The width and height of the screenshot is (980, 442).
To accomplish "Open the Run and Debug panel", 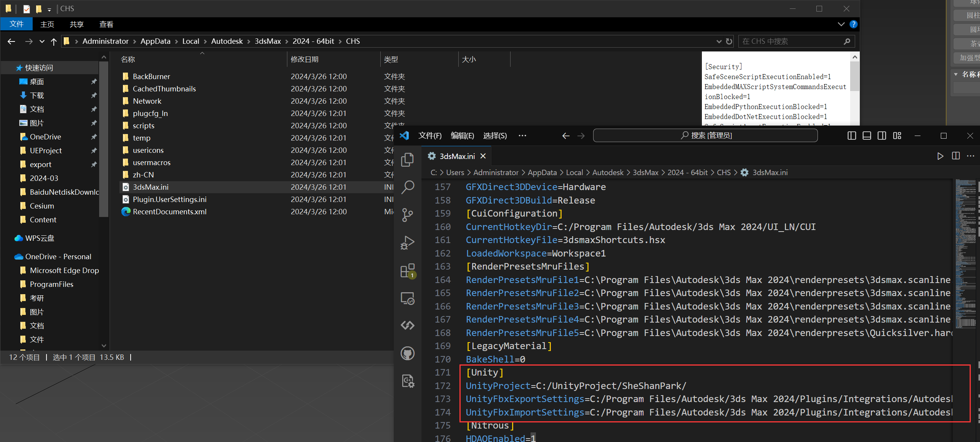I will tap(408, 243).
